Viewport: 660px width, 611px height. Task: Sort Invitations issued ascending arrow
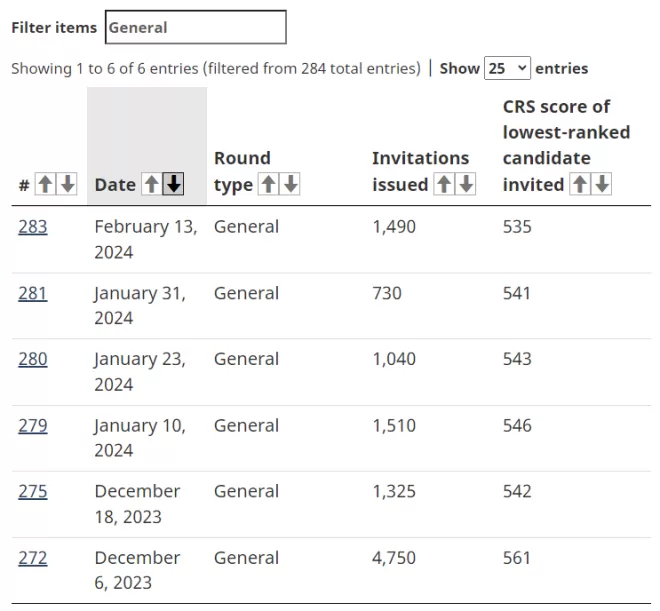pyautogui.click(x=444, y=184)
